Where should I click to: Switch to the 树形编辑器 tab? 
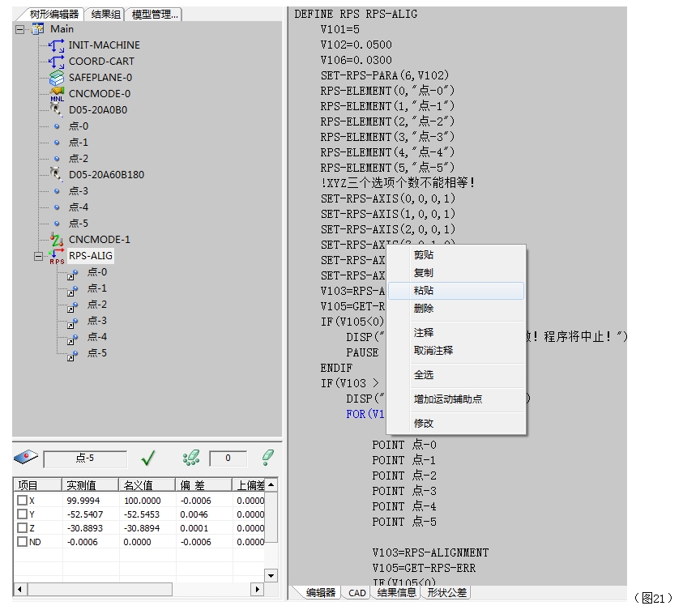53,15
